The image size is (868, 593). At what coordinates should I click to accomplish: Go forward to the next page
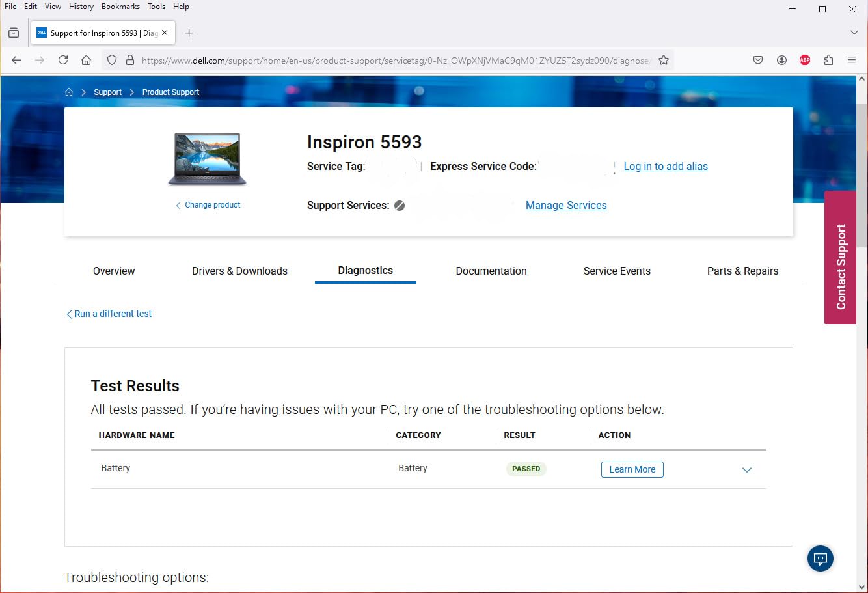click(x=40, y=60)
